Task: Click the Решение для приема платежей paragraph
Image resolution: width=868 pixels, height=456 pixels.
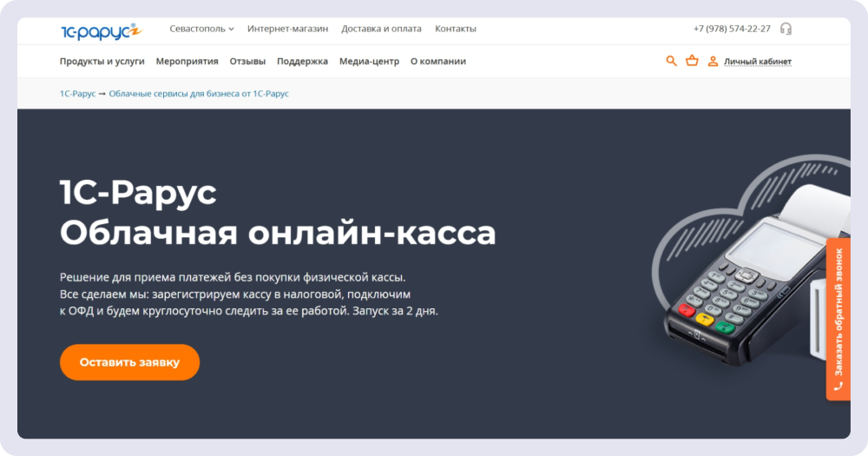Action: [248, 294]
